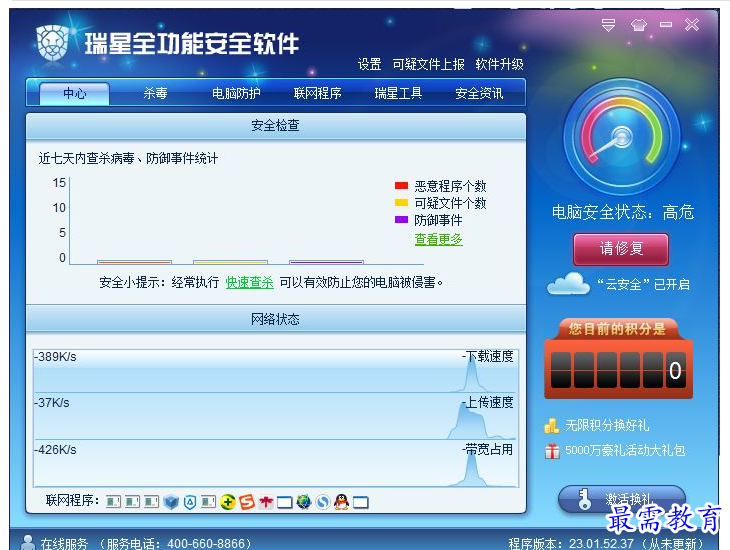Open the 安全资讯 tab

[x=479, y=93]
